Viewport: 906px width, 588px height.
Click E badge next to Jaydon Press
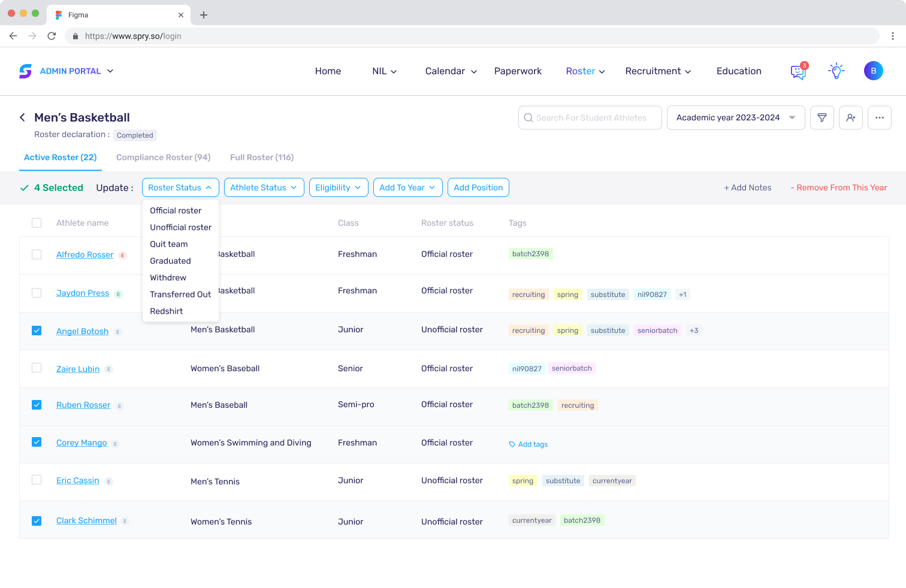pos(119,294)
